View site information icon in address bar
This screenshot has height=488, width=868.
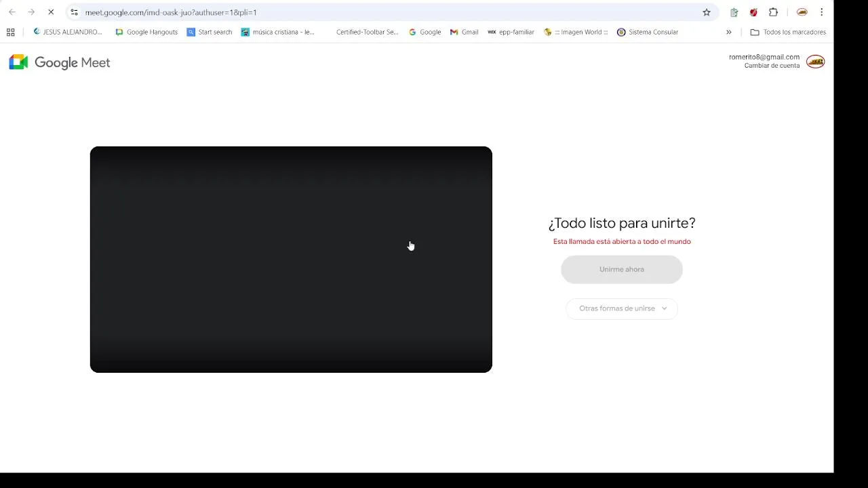tap(75, 12)
